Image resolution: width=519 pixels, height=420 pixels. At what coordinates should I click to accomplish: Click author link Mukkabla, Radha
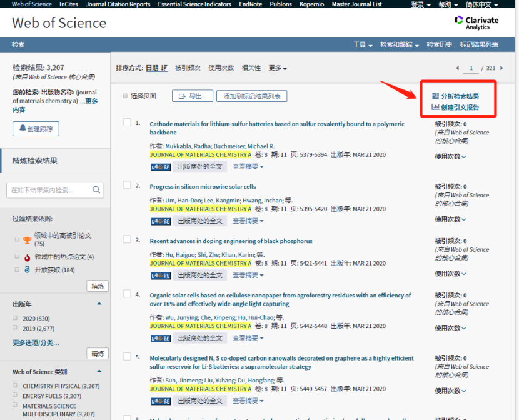[188, 146]
